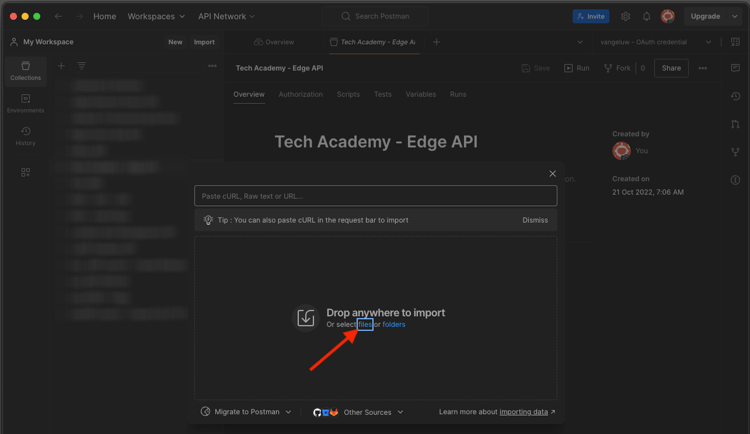Click the Run collection button

576,68
